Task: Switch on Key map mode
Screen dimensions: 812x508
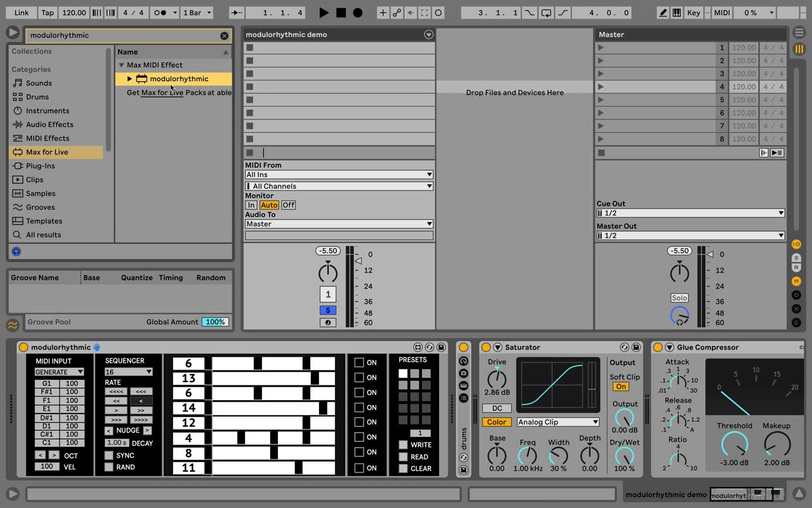Action: [693, 13]
